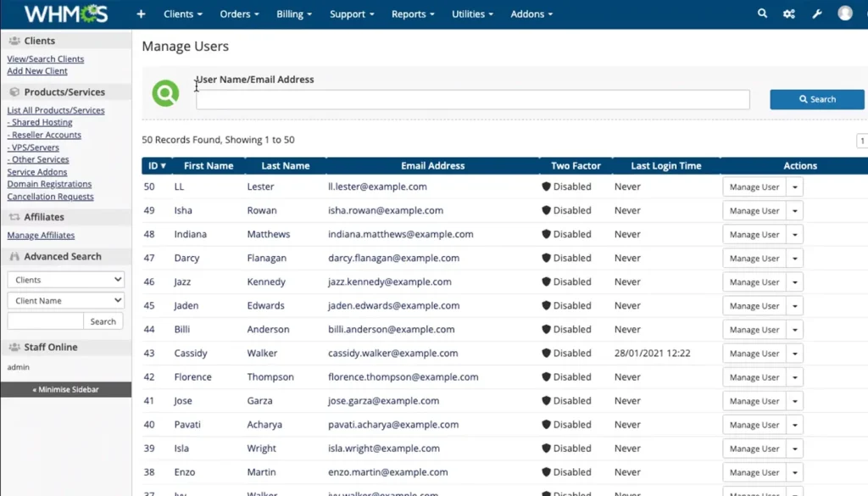Open the search magnifier in the top navbar
868x496 pixels.
pos(761,14)
